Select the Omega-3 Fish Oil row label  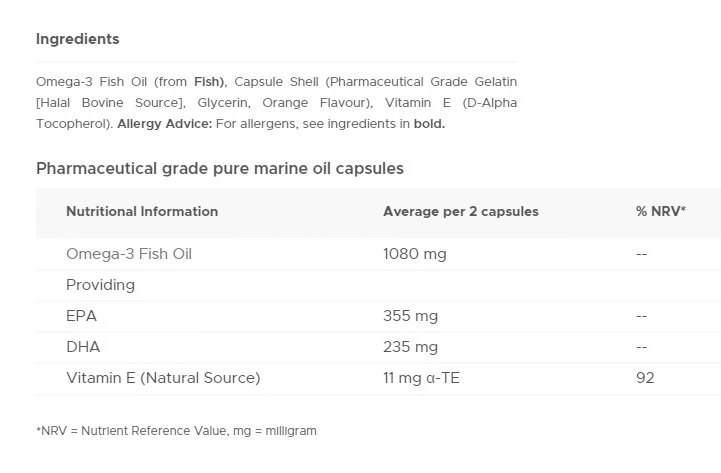[128, 254]
